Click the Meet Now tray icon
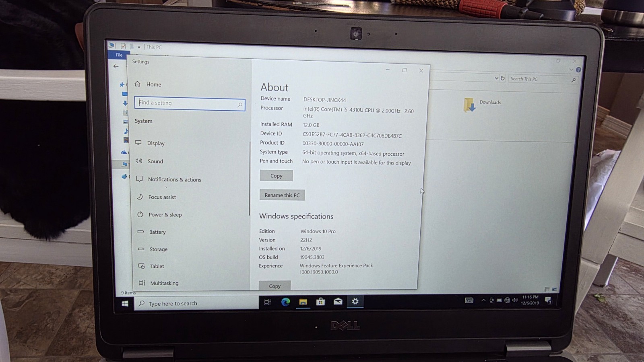This screenshot has height=362, width=644. (491, 300)
